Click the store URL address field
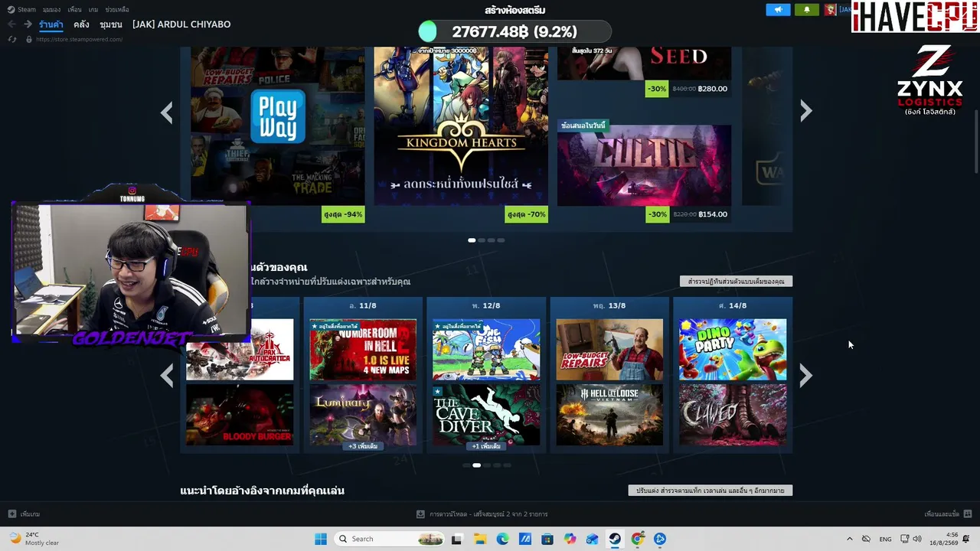Image resolution: width=980 pixels, height=551 pixels. pyautogui.click(x=79, y=39)
